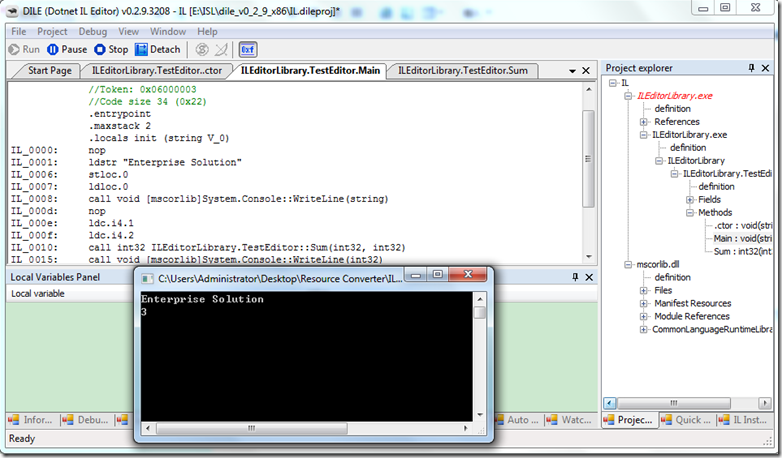The height and width of the screenshot is (458, 782).
Task: Select definition under ILEditorLibrary.TestEdi class
Action: click(716, 187)
